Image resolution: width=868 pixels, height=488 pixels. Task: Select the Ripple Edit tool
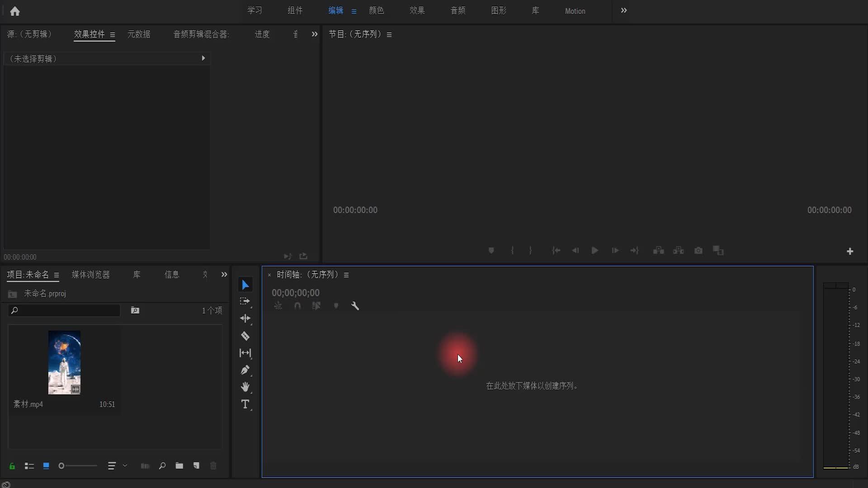pos(245,319)
